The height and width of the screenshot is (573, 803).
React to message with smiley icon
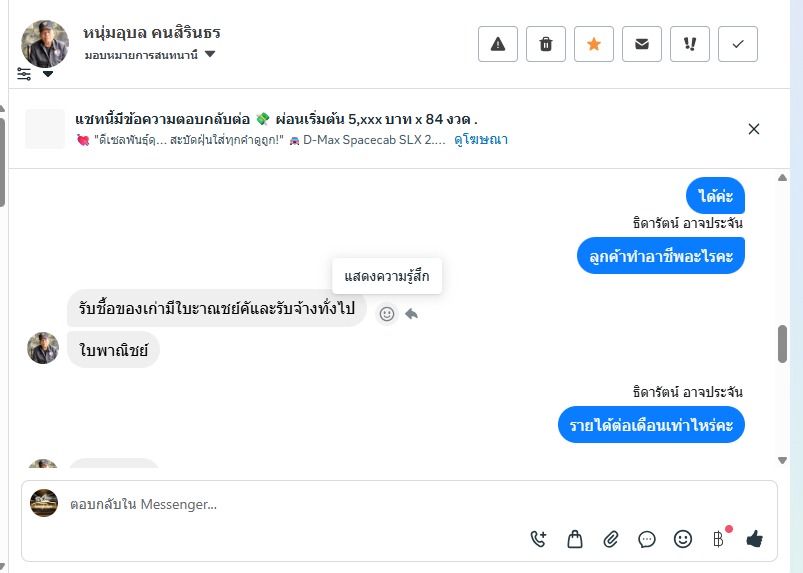pos(387,314)
